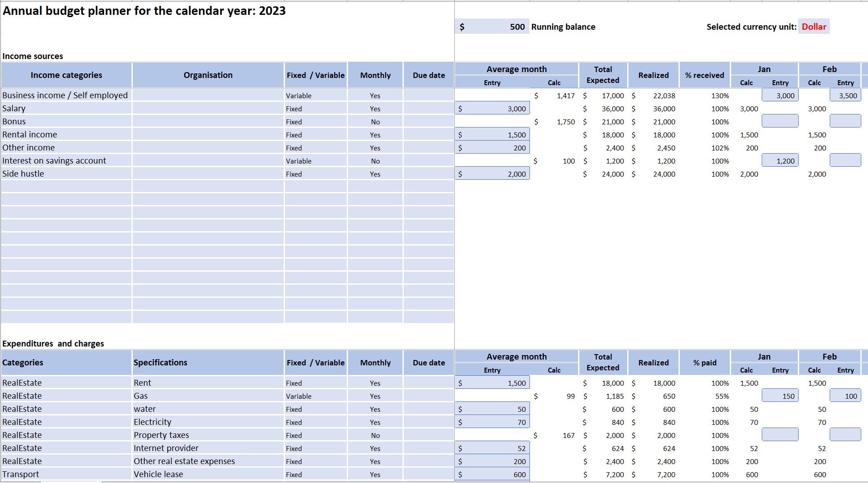Select Business income Fixed/Variable cell 'Variable'
This screenshot has height=483, width=868.
point(316,96)
